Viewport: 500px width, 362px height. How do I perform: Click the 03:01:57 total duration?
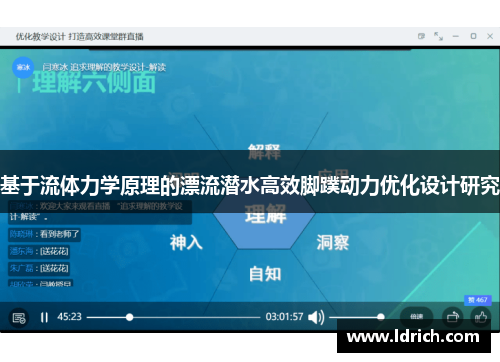(284, 316)
